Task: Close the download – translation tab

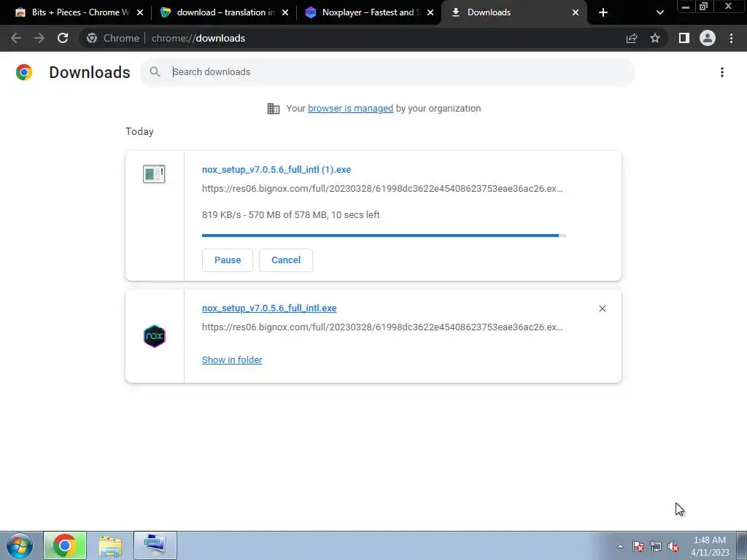Action: point(285,12)
